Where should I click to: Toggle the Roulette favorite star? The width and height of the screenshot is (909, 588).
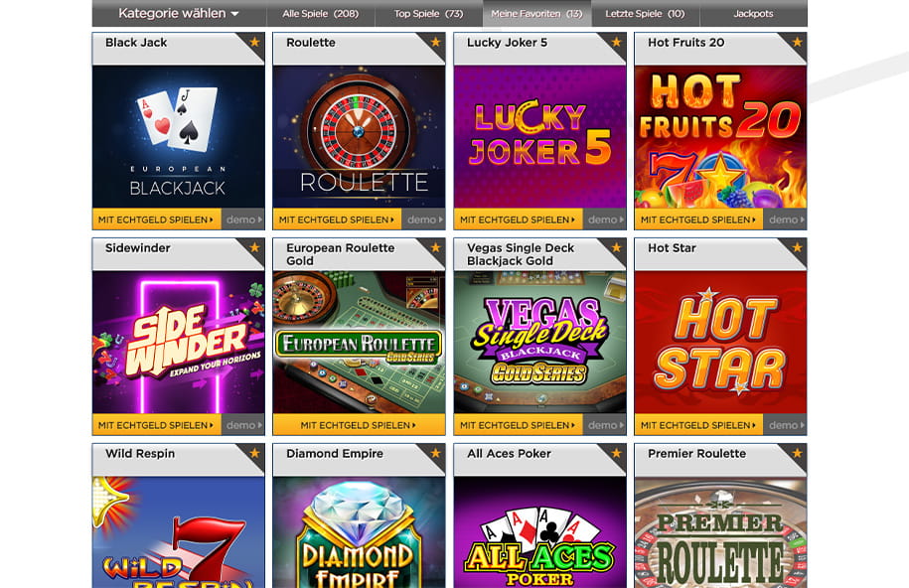click(435, 42)
